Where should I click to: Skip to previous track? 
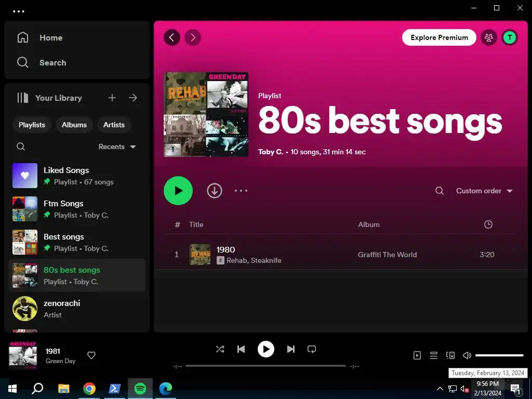click(x=241, y=349)
